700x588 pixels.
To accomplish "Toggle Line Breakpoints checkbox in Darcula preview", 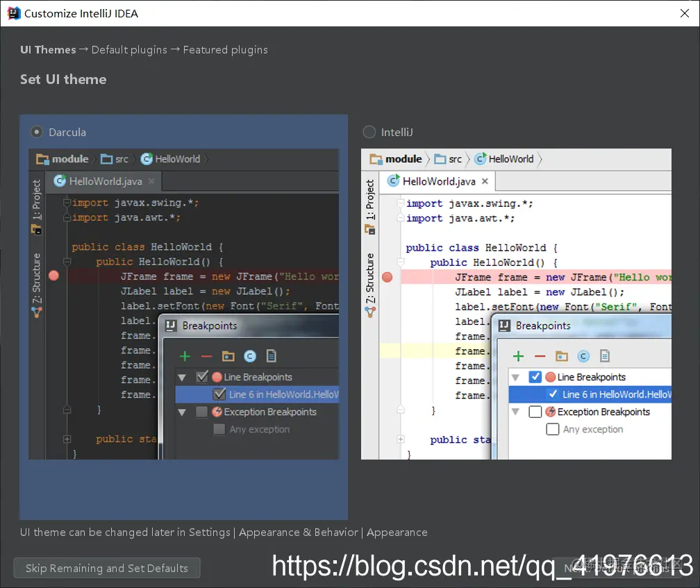I will (202, 377).
